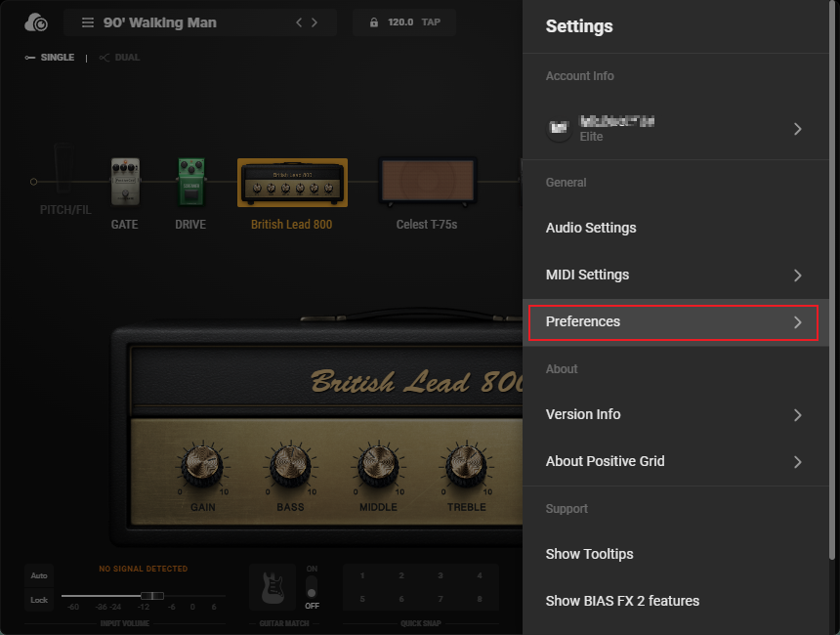Image resolution: width=840 pixels, height=635 pixels.
Task: Open the preset list hamburger menu
Action: pos(88,22)
